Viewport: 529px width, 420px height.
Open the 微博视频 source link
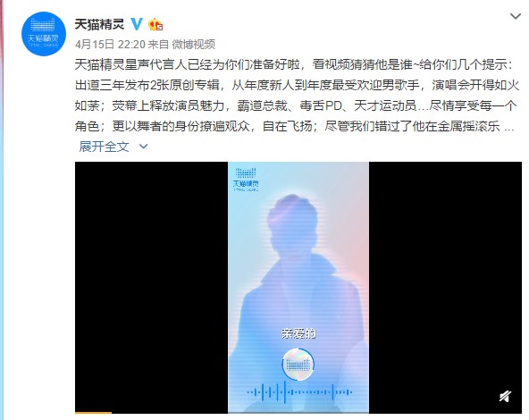194,44
